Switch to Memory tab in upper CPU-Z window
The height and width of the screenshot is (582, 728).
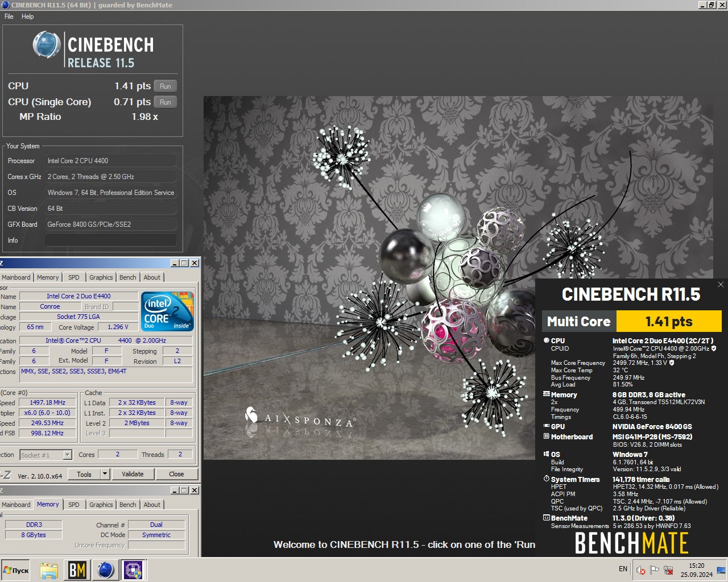click(x=48, y=277)
